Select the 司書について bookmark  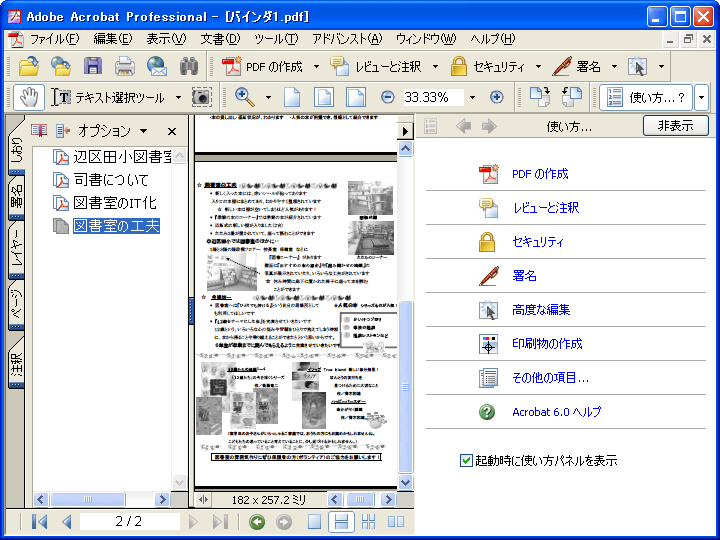(x=111, y=180)
